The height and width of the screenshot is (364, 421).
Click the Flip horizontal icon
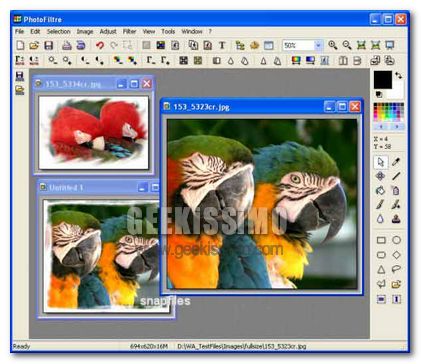[x=343, y=60]
